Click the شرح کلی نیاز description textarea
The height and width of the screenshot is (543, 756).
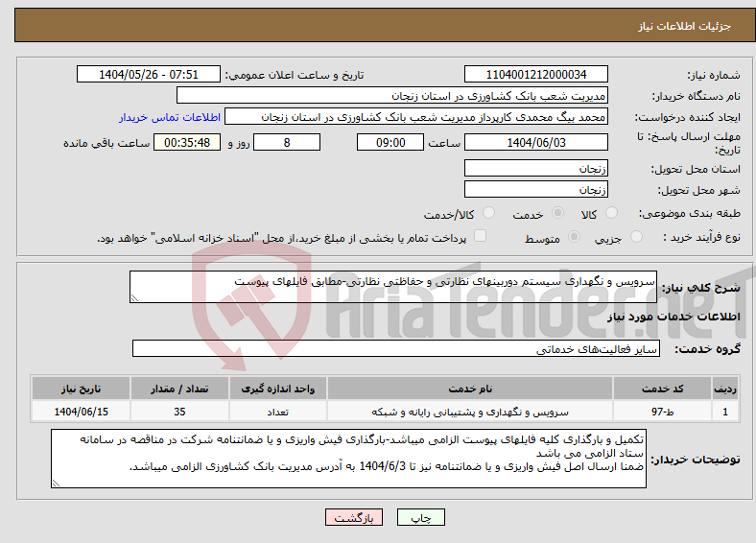(x=393, y=287)
